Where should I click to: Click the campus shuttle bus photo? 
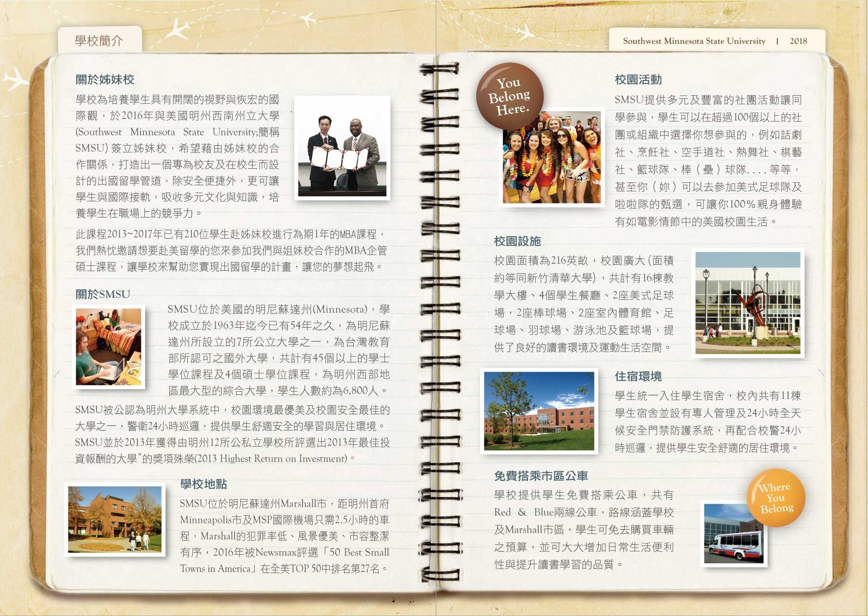click(x=734, y=534)
